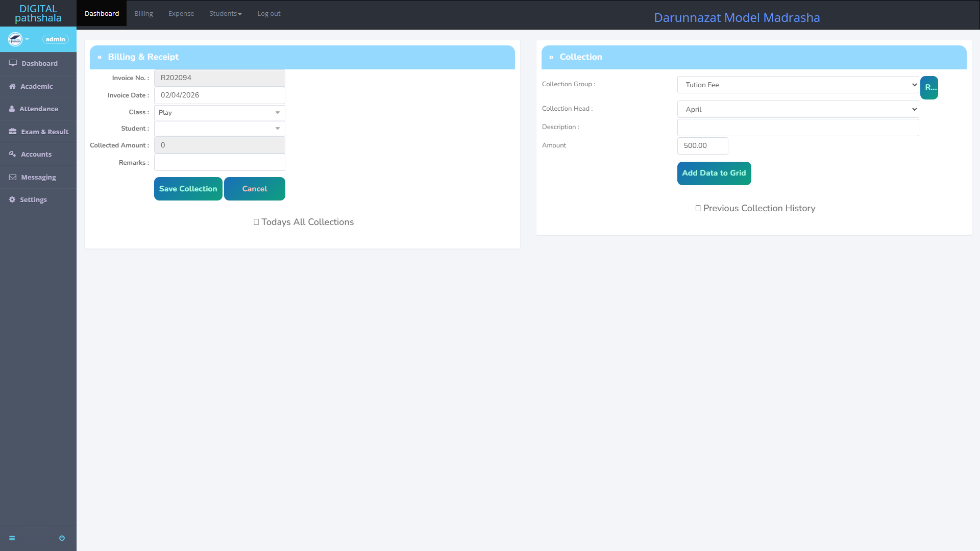
Task: Open the Class dropdown showing Play
Action: (219, 112)
